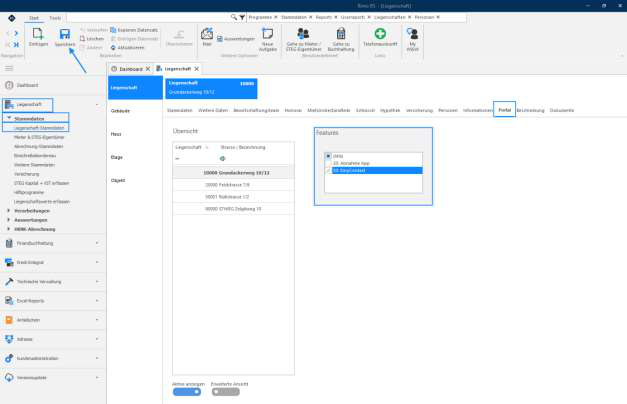Screen dimensions: 627x404
Task: Click the Kundenadministration key icon
Action: point(9,358)
